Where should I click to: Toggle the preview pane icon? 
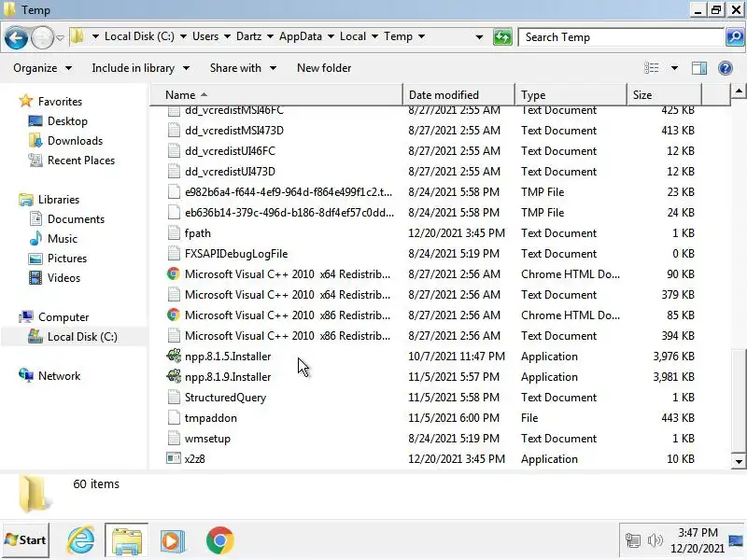[x=698, y=68]
